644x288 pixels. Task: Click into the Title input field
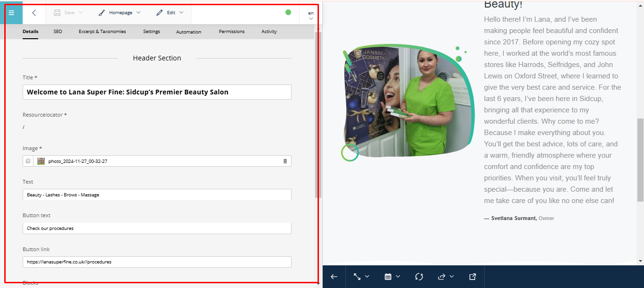coord(157,92)
